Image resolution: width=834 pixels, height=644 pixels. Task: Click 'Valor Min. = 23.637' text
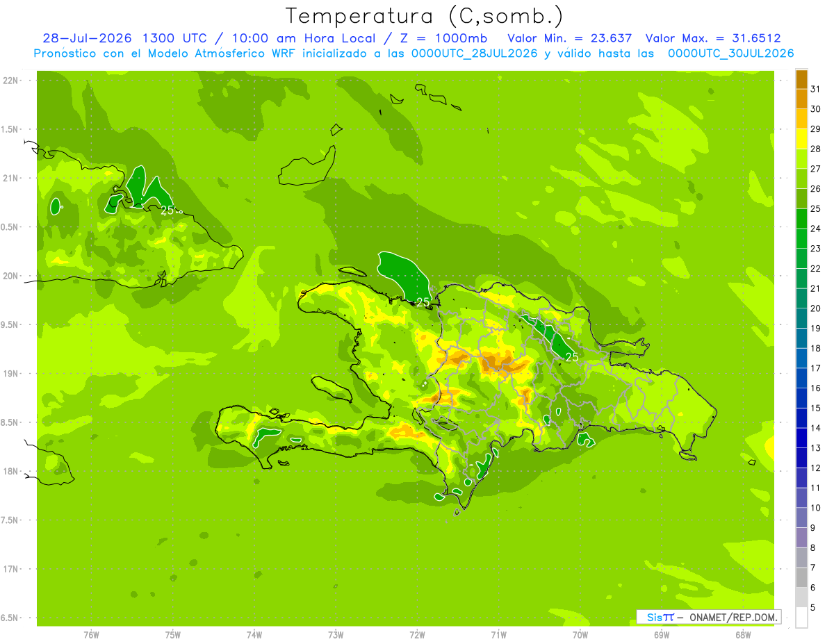click(569, 38)
